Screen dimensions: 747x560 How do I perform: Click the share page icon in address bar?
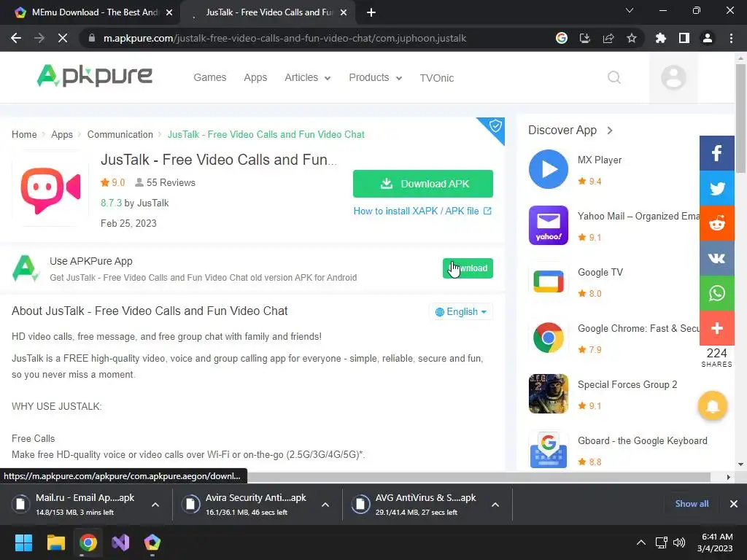tap(608, 38)
